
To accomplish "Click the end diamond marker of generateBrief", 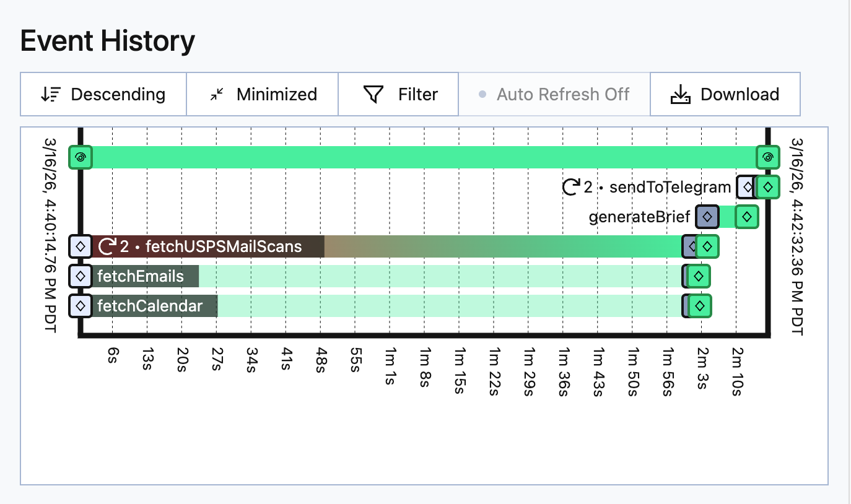I will coord(747,217).
